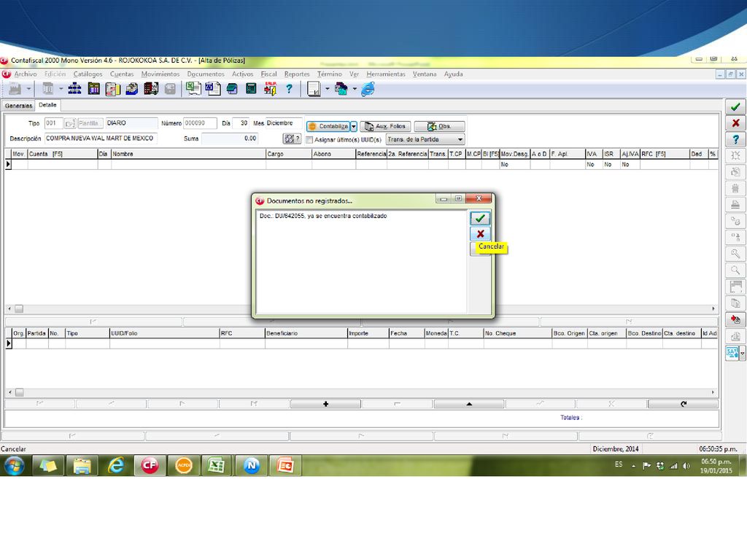Image resolution: width=747 pixels, height=560 pixels.
Task: Click the up-arrow button in the navigator bar
Action: [469, 404]
